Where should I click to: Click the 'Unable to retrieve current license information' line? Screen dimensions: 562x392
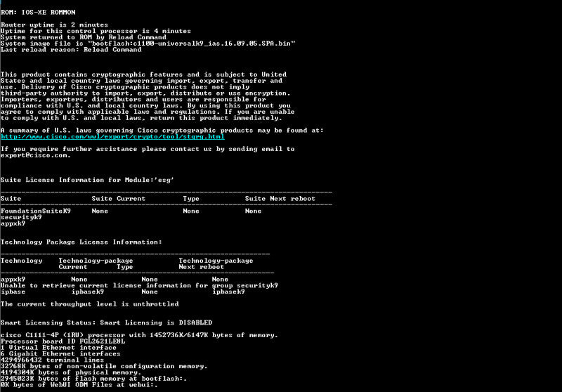point(139,286)
